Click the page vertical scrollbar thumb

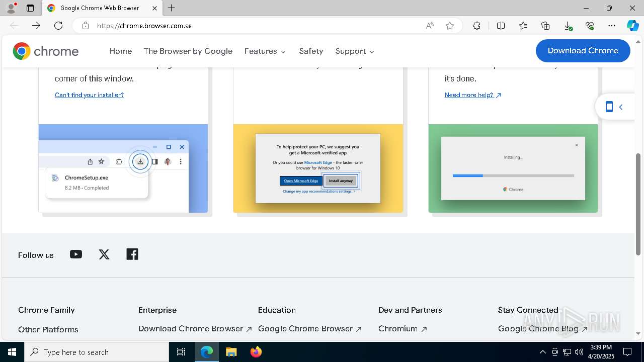tap(638, 205)
